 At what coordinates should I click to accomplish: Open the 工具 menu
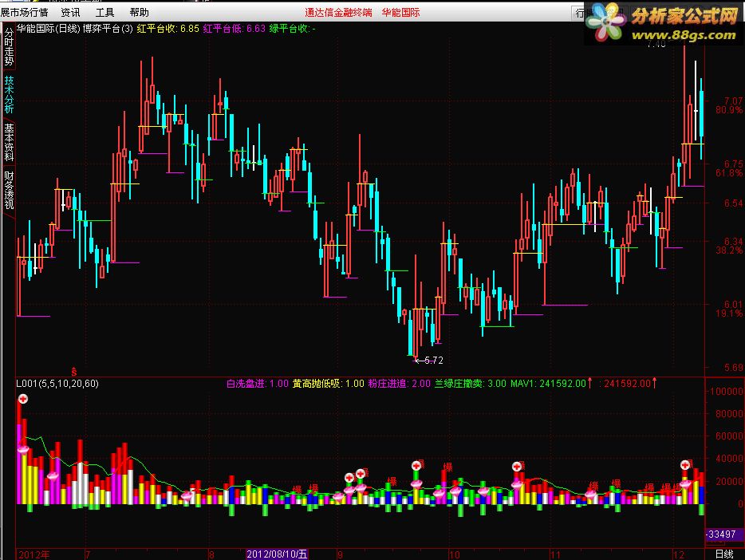tap(104, 12)
